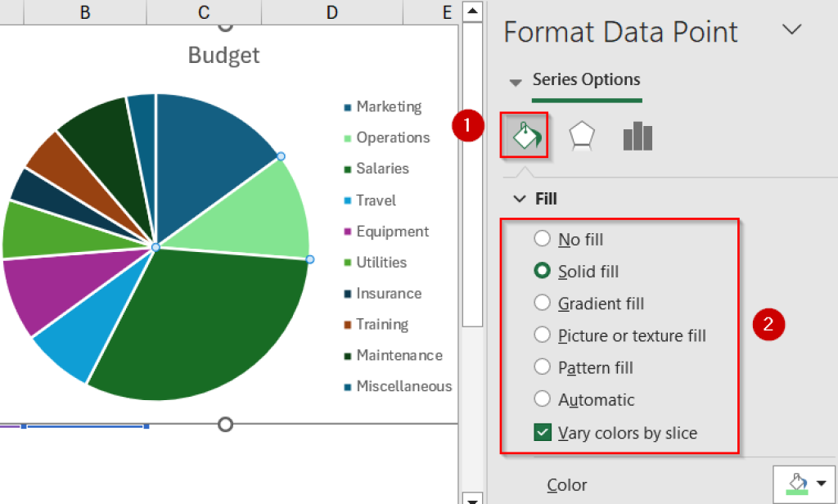Collapse the Series Options section

tap(516, 81)
